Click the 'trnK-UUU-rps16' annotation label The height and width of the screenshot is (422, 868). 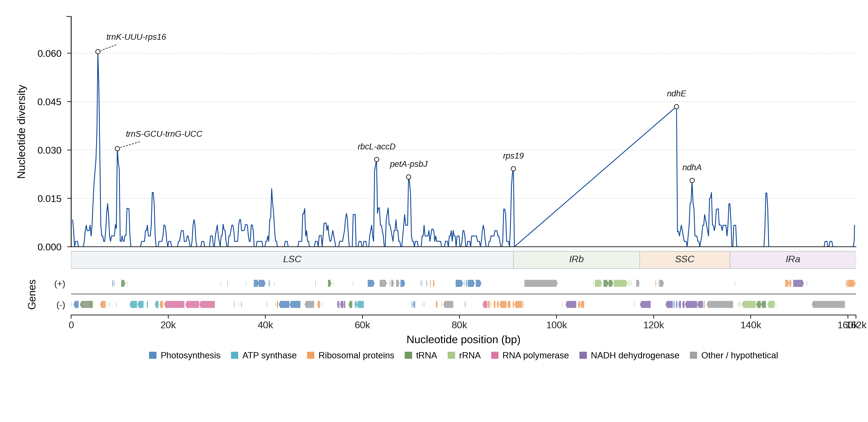pos(136,37)
